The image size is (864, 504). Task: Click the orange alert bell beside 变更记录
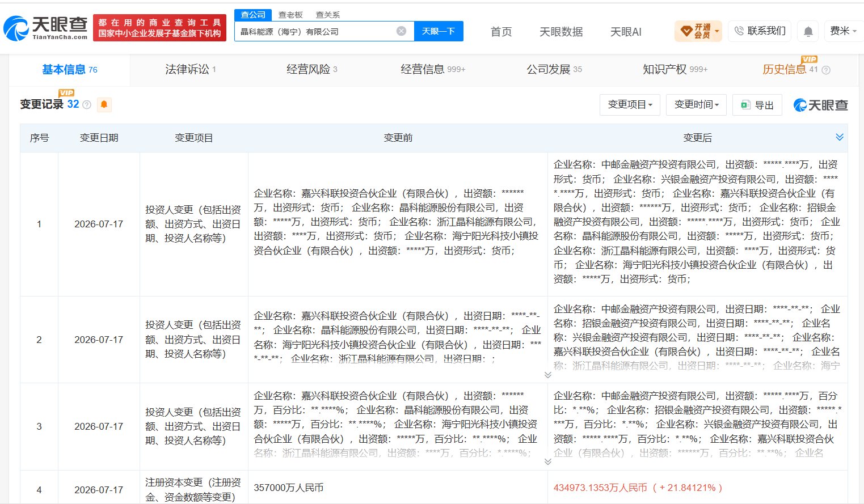[x=104, y=104]
